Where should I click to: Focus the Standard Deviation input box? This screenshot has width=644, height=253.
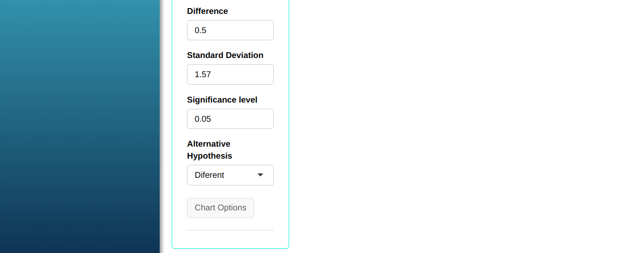coord(230,75)
